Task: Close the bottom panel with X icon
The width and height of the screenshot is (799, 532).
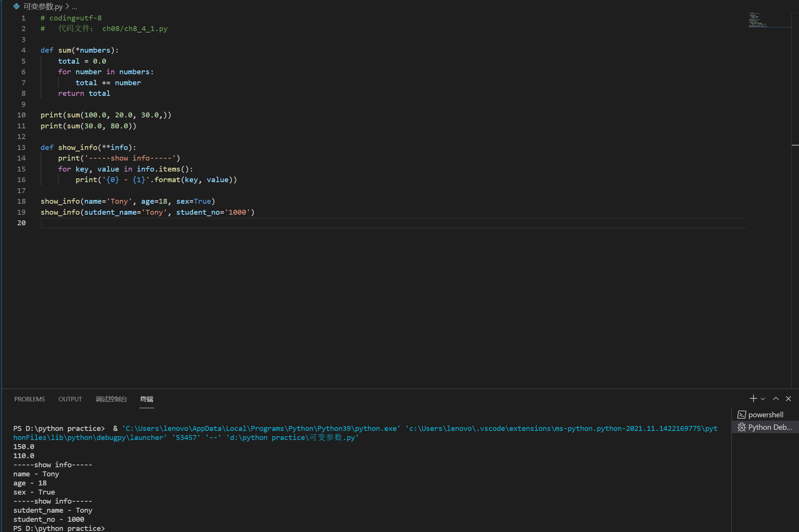Action: pos(788,399)
